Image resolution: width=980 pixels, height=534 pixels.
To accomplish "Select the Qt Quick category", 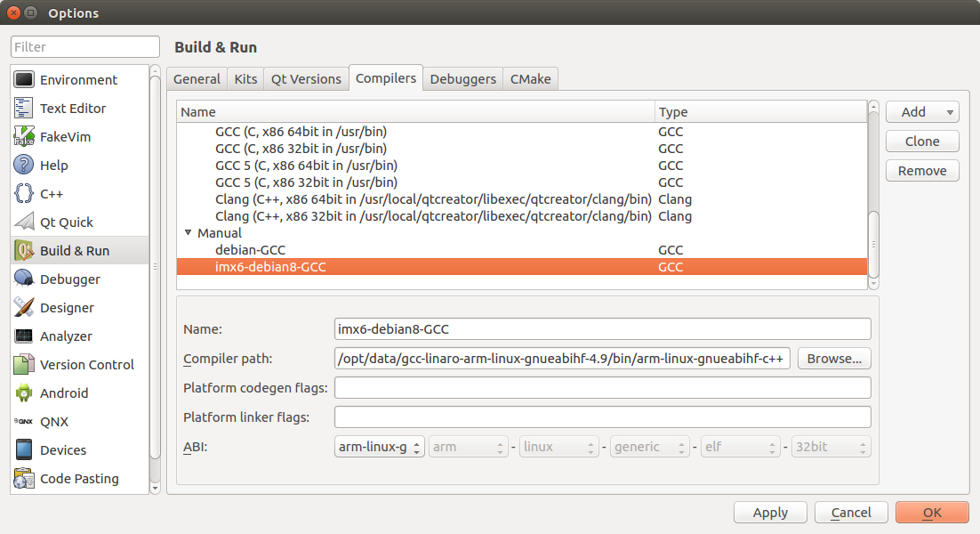I will tap(66, 222).
